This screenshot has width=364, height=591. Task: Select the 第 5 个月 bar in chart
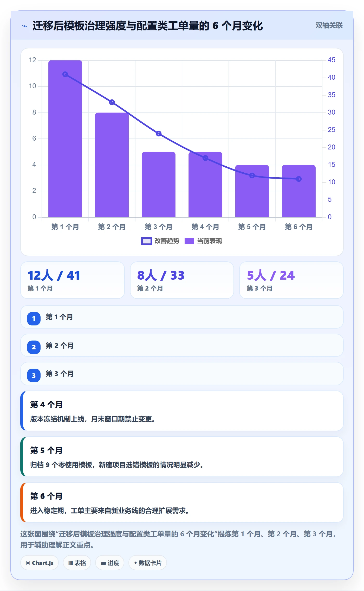click(252, 191)
